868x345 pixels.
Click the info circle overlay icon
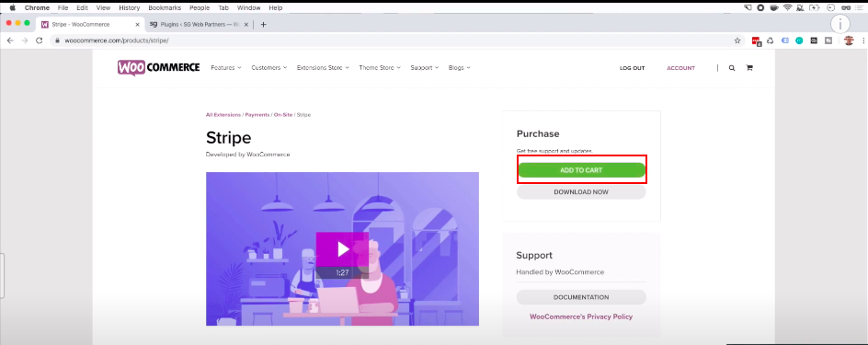click(840, 24)
